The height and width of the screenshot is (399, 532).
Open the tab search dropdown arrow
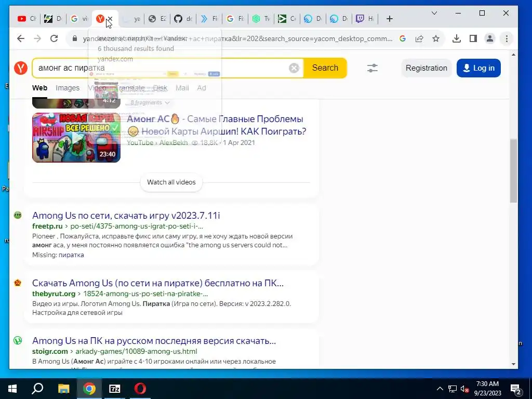pyautogui.click(x=434, y=13)
